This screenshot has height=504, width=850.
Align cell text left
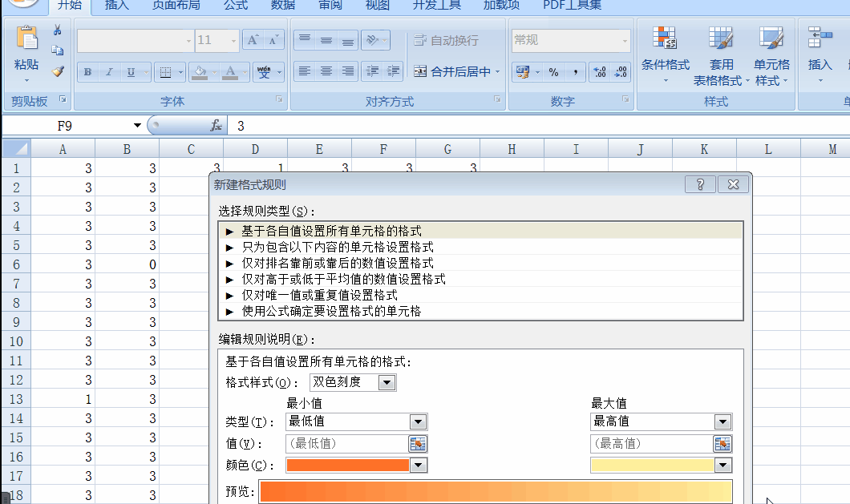coord(305,71)
